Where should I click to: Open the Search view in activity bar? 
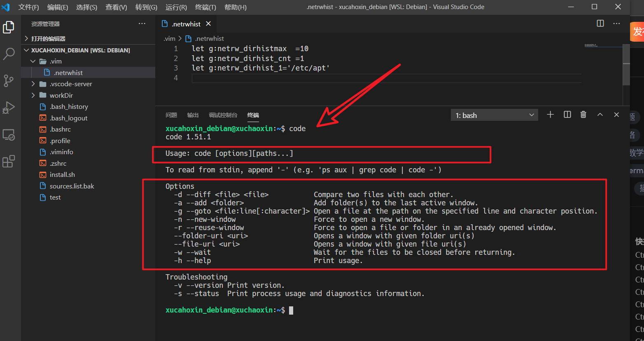pos(9,54)
